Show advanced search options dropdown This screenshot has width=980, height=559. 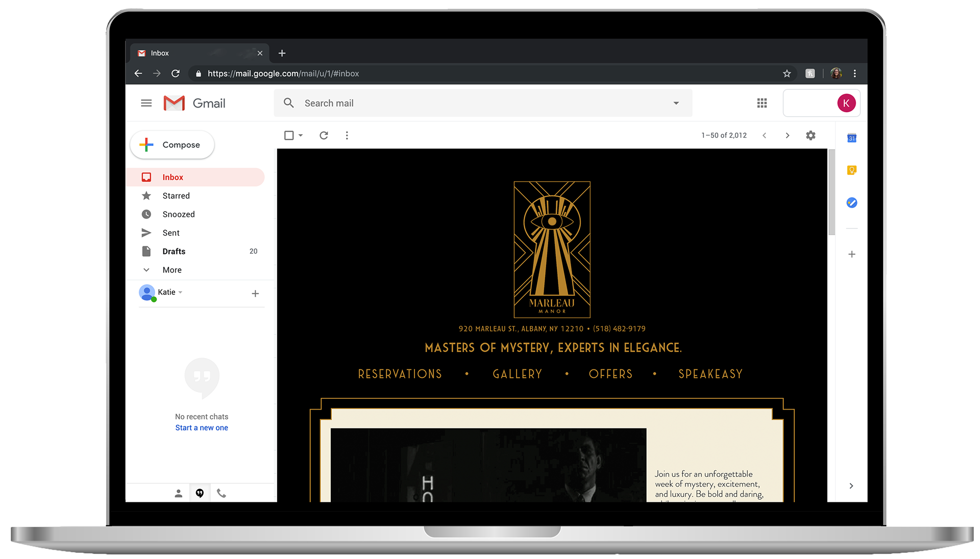point(676,103)
